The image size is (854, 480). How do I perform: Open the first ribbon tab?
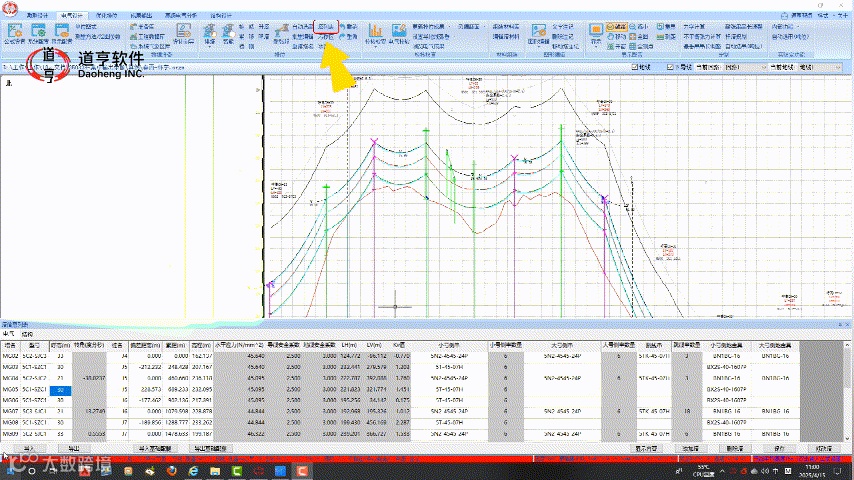[x=36, y=17]
